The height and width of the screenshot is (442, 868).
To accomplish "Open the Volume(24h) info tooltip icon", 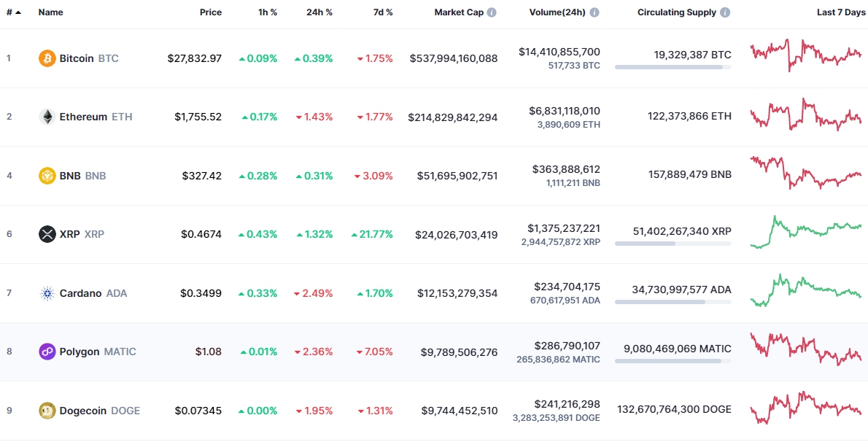I will coord(594,12).
